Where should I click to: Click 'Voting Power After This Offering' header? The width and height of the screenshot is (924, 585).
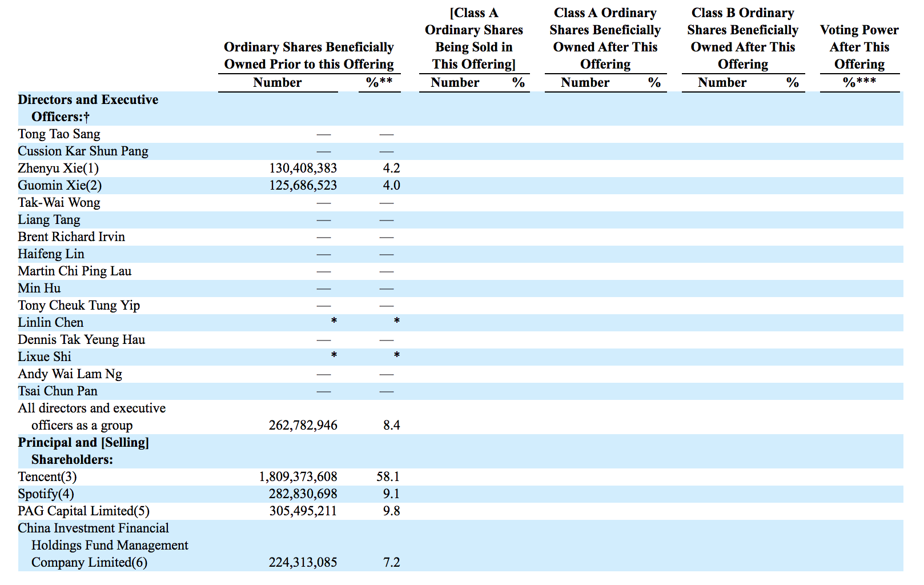point(859,47)
